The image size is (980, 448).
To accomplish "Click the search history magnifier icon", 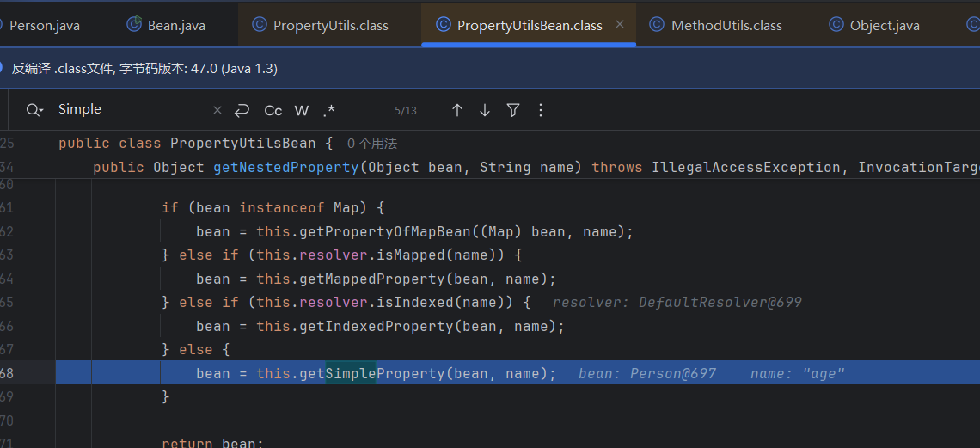I will tap(34, 110).
